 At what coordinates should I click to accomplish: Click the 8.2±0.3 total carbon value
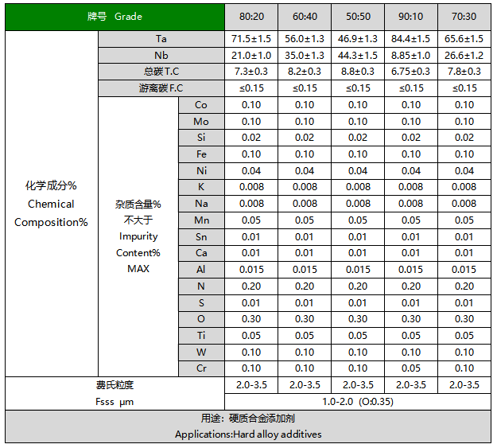coord(305,72)
